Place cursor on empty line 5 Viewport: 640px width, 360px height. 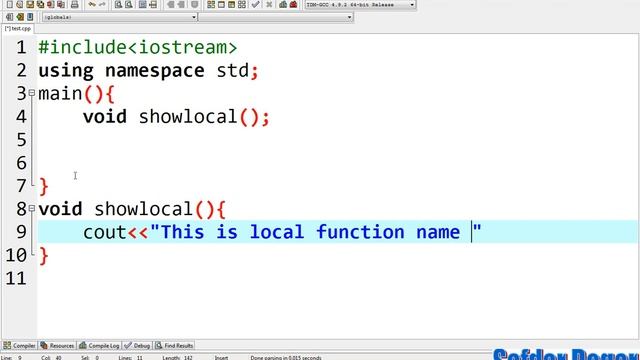(x=337, y=140)
